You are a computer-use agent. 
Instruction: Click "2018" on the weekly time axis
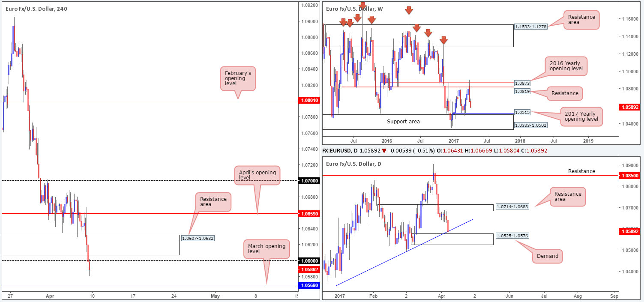[x=519, y=141]
